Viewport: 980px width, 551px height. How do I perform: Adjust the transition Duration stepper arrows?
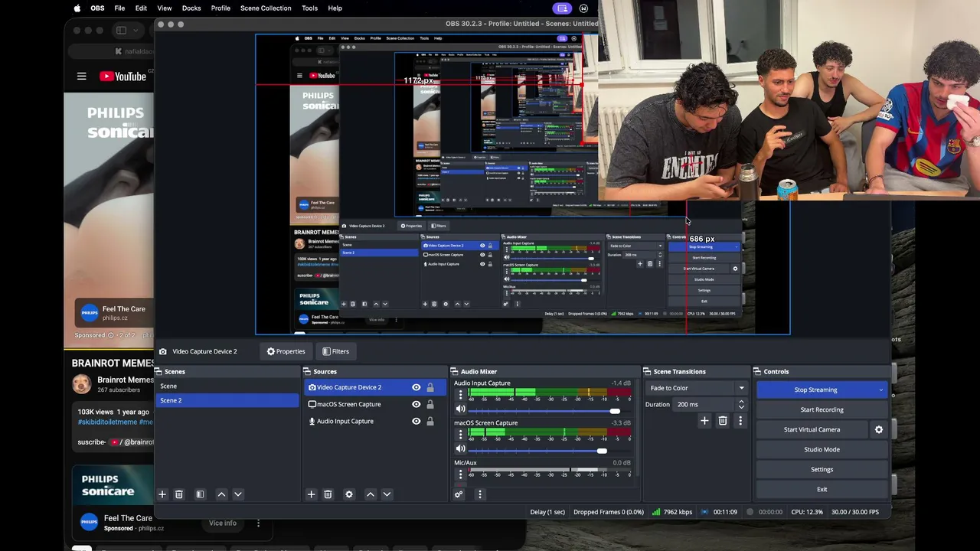[741, 404]
